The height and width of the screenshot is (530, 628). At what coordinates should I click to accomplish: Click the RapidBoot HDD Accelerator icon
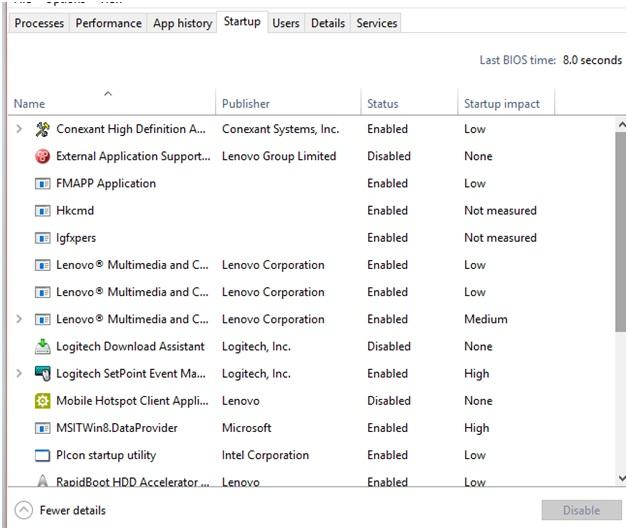click(x=42, y=480)
